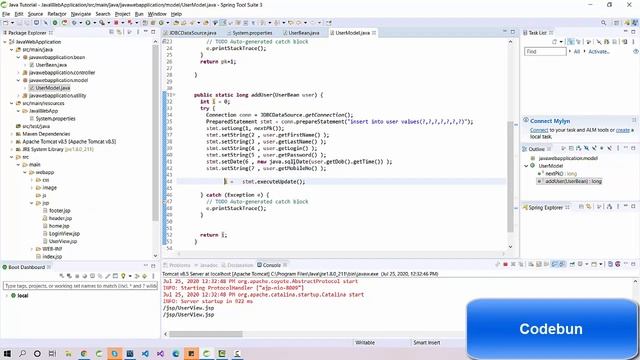Expand WEB-INF folder
640x360 pixels.
click(32, 249)
